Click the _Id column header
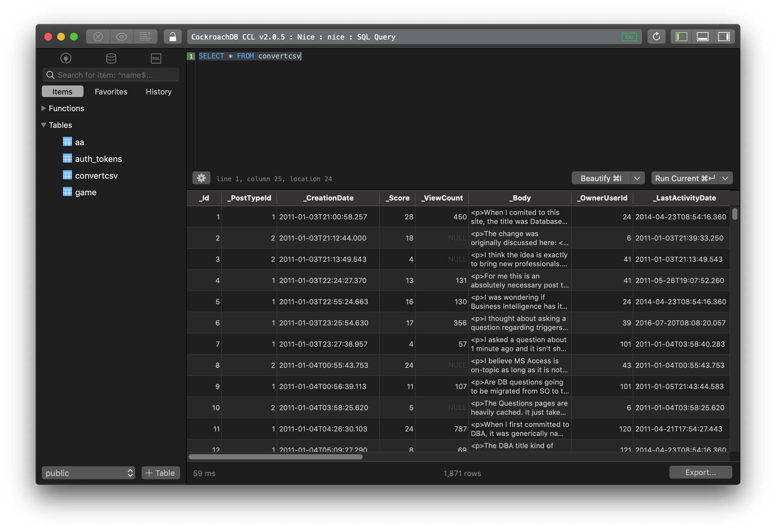 tap(204, 198)
